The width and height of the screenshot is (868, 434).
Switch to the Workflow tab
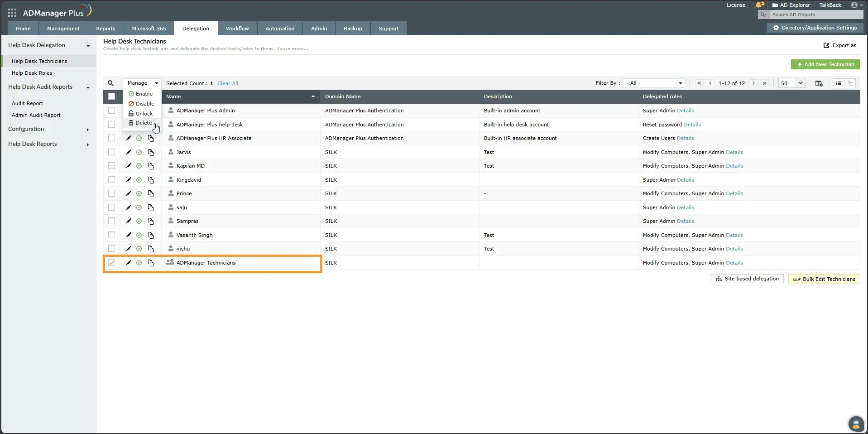click(237, 28)
